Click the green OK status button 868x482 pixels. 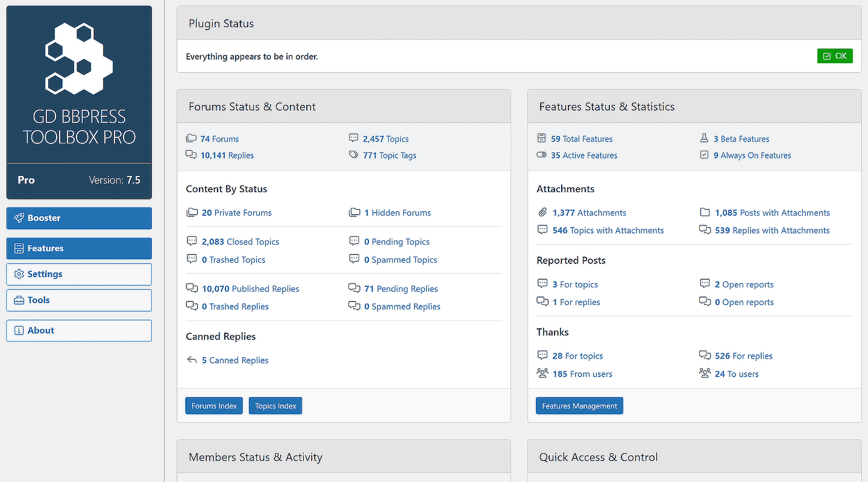[835, 56]
